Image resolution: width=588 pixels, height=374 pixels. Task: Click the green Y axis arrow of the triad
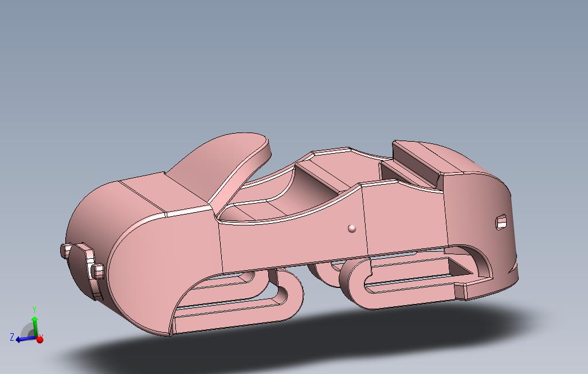click(35, 327)
